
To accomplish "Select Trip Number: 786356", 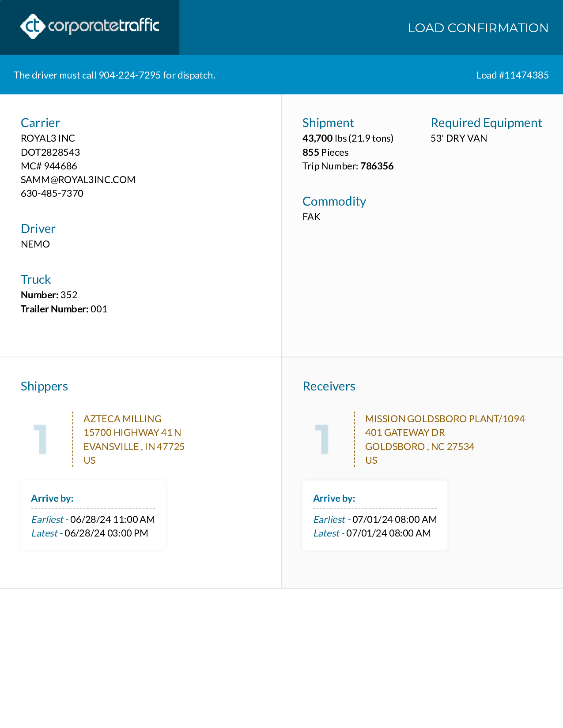I will [x=348, y=166].
